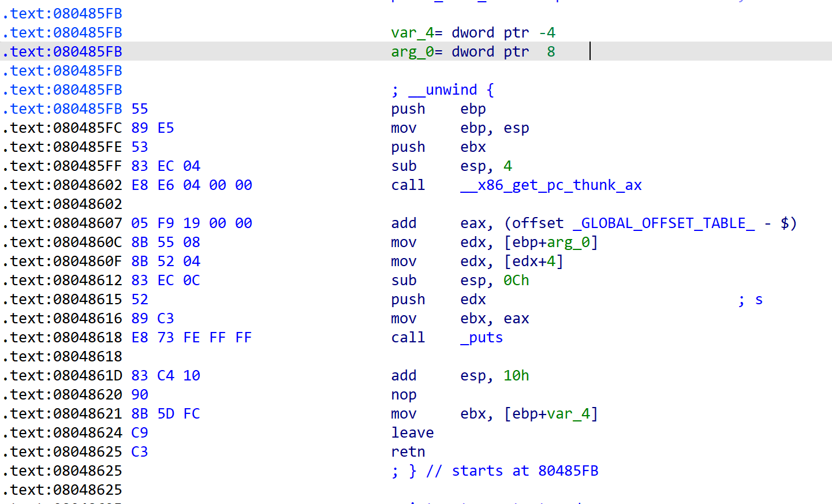Click address .text:08048612
832x504 pixels.
[62, 280]
